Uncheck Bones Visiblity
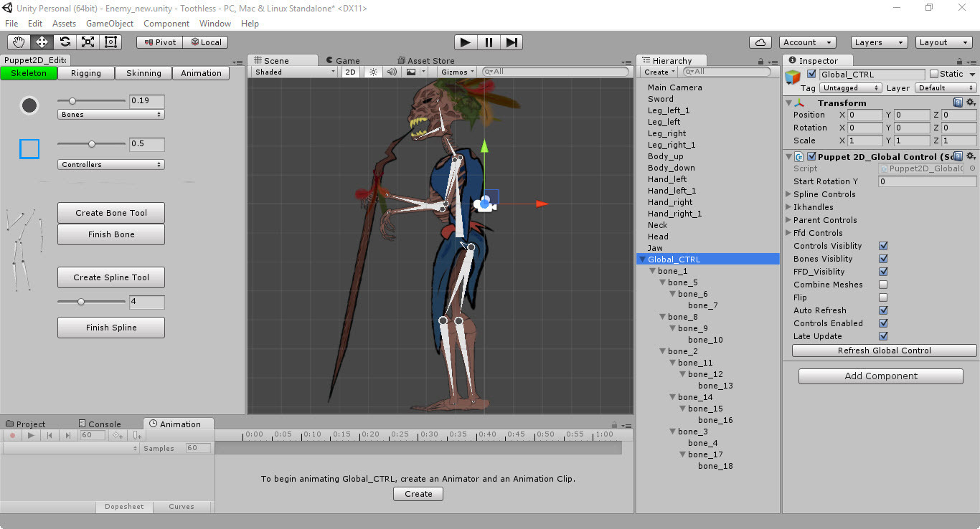This screenshot has width=980, height=529. tap(883, 259)
